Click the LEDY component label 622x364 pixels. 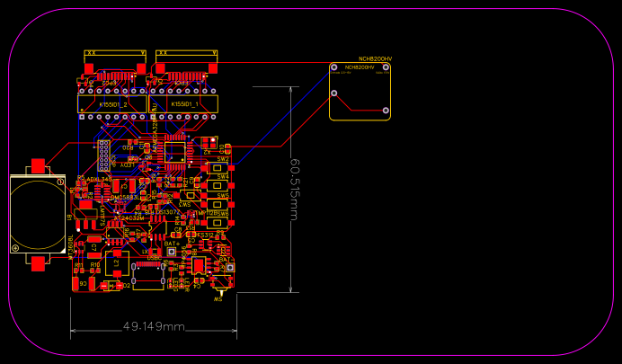tap(129, 165)
